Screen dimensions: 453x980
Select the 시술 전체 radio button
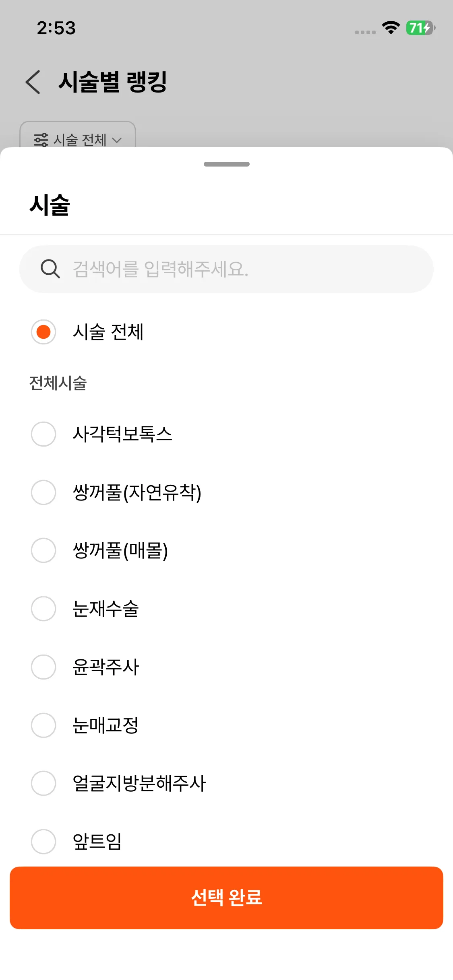coord(43,332)
